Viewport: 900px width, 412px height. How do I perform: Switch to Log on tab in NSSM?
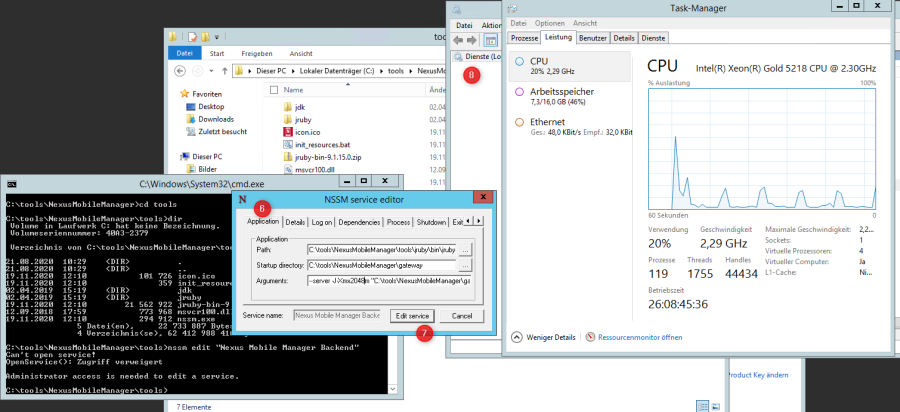pos(321,222)
